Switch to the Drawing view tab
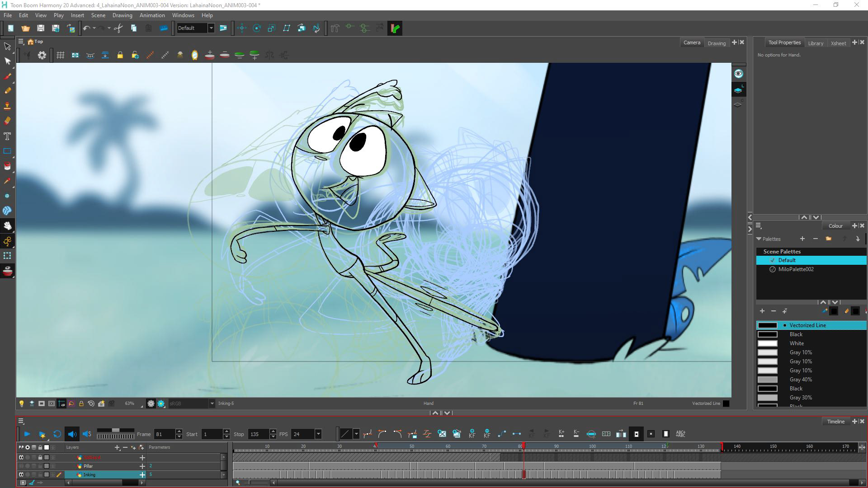868x488 pixels. (717, 43)
